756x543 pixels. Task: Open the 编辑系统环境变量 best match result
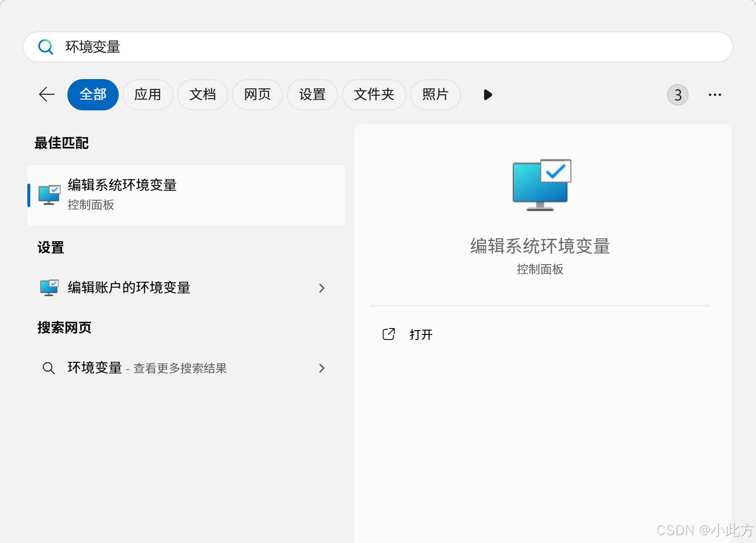pos(186,195)
